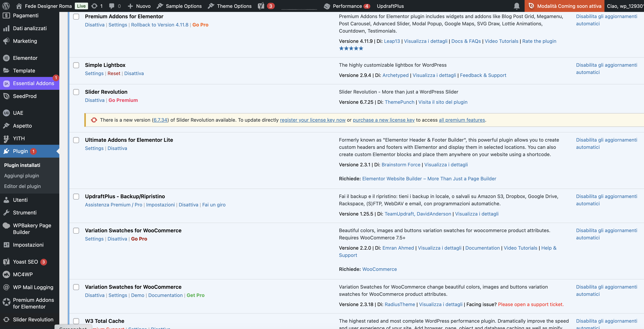
Task: Click the Live status badge
Action: 81,6
